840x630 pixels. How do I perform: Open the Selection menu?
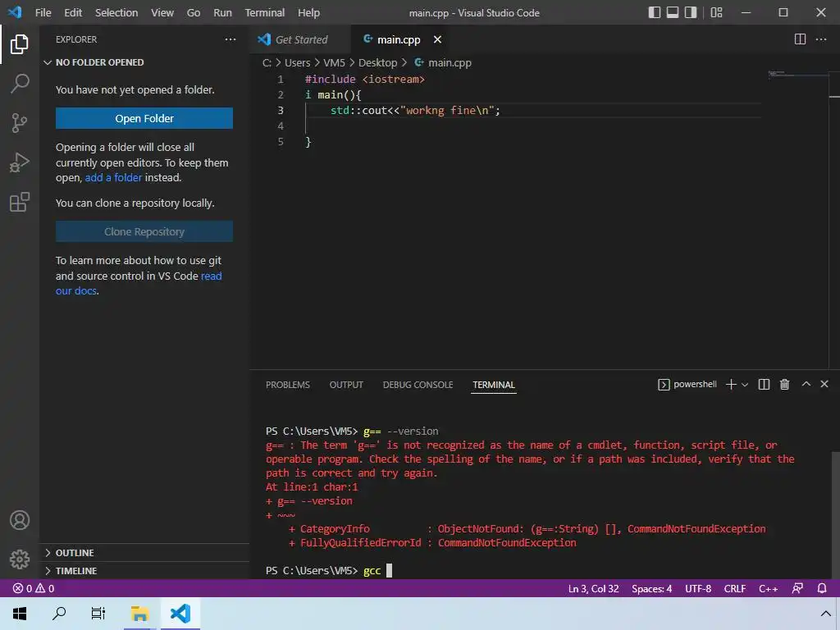point(116,12)
